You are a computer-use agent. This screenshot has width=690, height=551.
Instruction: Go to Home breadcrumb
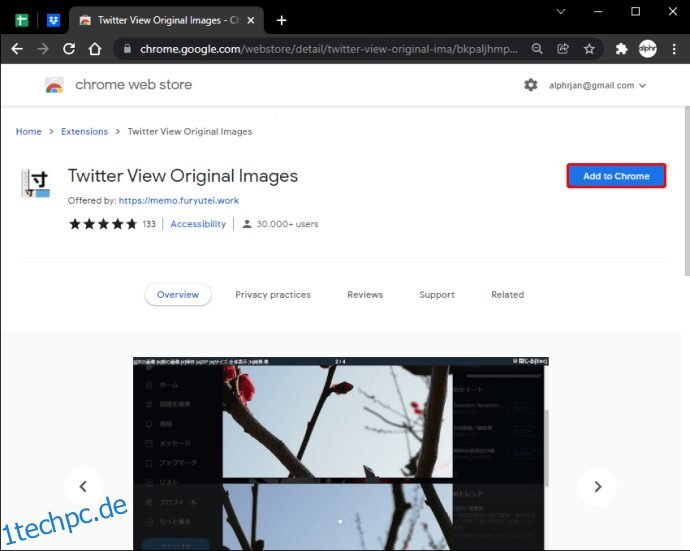(29, 132)
